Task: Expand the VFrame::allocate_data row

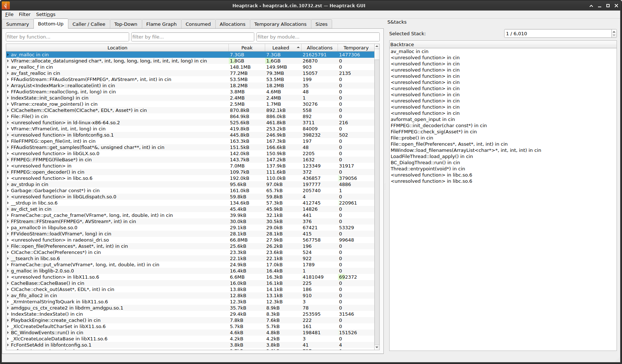Action: point(8,61)
